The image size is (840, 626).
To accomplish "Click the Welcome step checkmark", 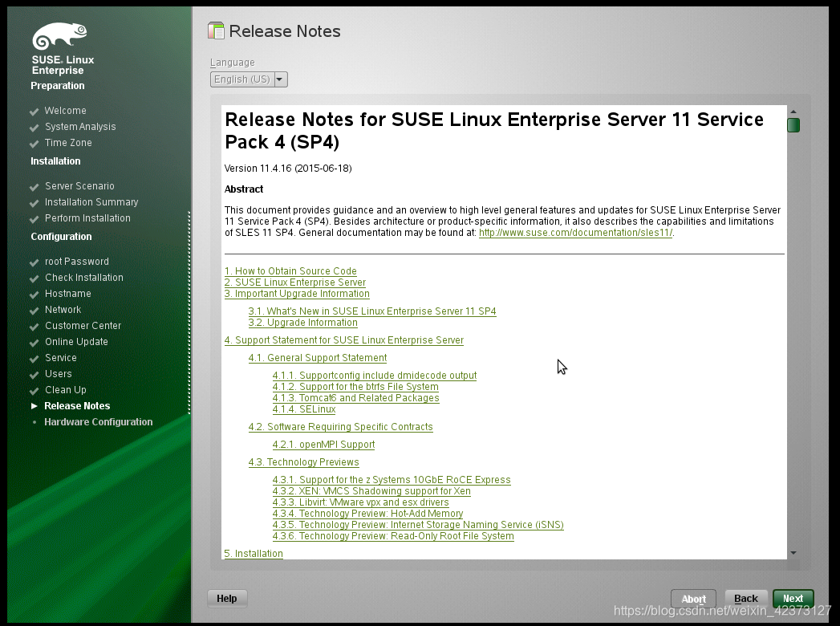I will tap(34, 112).
